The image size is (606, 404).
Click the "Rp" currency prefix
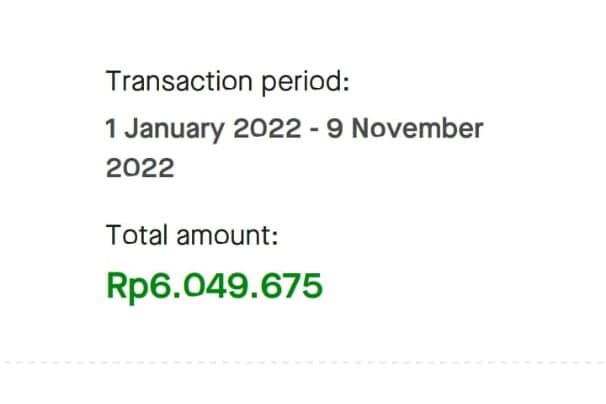pos(125,285)
